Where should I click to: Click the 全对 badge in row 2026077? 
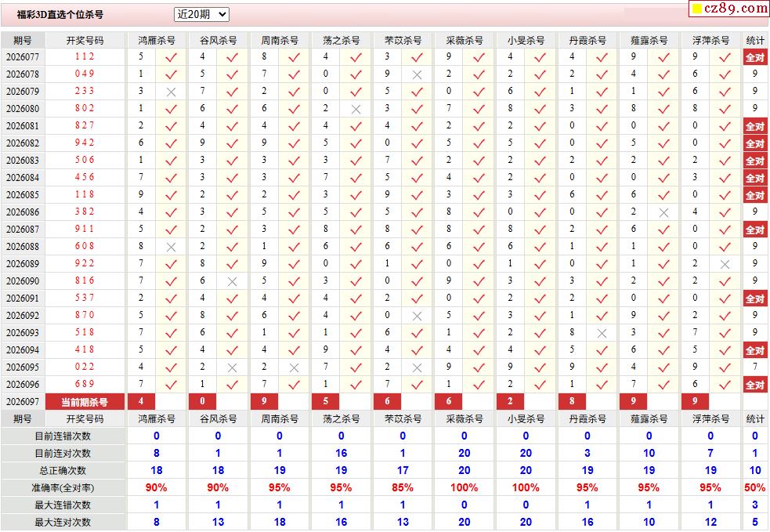click(754, 57)
